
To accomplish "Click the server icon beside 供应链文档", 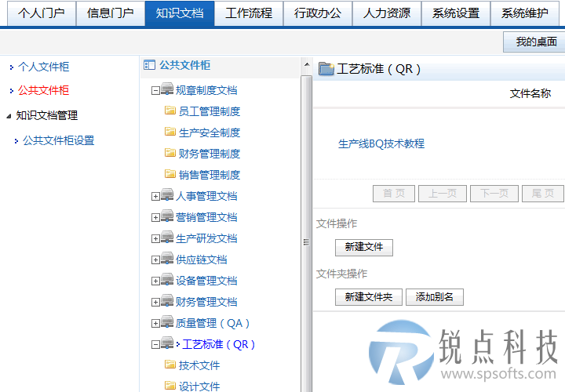I will click(x=167, y=259).
